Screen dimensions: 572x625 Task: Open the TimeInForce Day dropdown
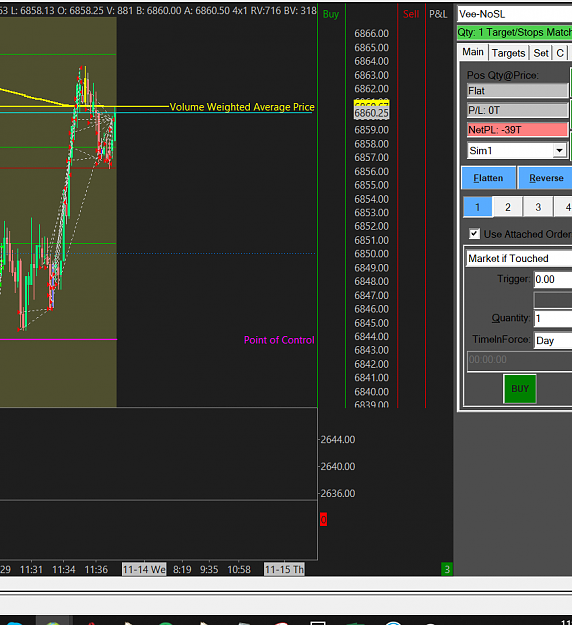pos(553,340)
